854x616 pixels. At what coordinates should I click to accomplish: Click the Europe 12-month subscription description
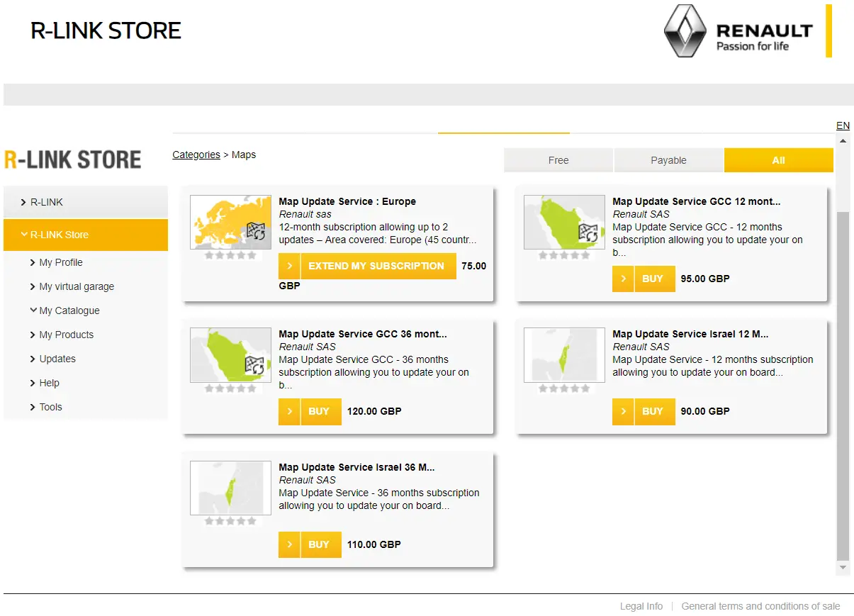tap(378, 233)
